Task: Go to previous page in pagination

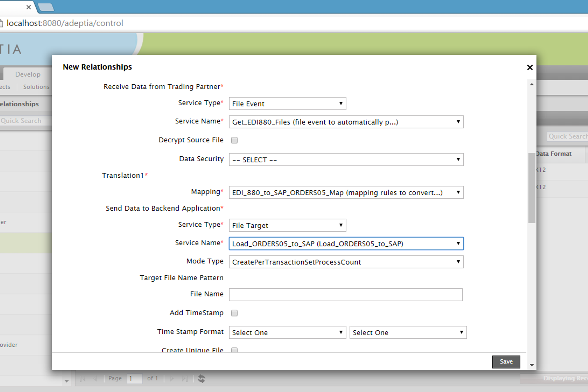Action: click(95, 379)
